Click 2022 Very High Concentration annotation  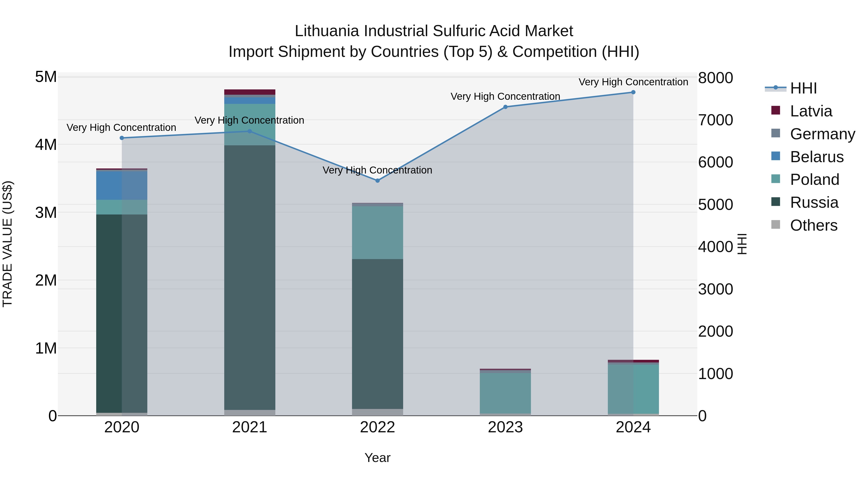tap(377, 170)
